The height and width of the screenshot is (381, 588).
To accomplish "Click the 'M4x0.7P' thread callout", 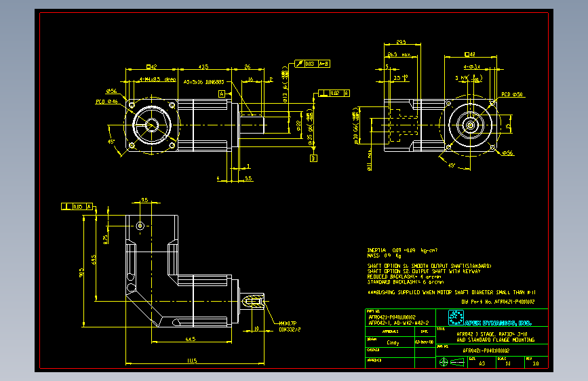I will [x=288, y=323].
